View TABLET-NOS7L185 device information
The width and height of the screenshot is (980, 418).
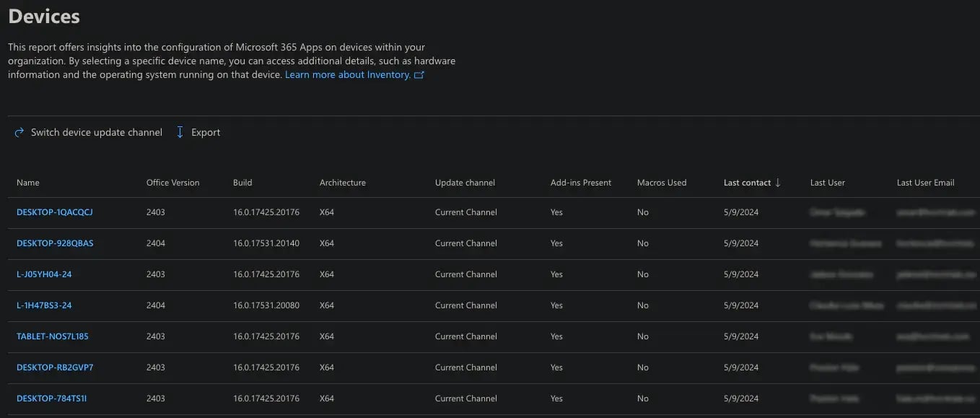coord(53,336)
